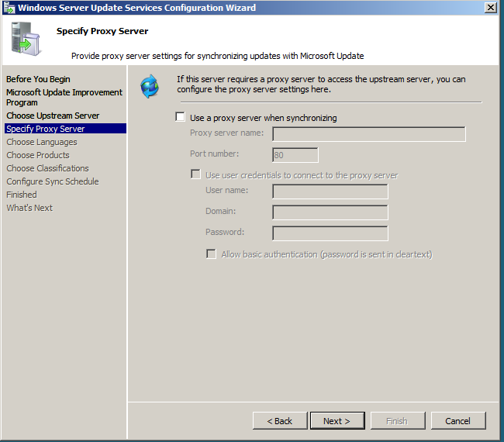Click the blue globe sync icon
This screenshot has width=504, height=442.
click(150, 87)
